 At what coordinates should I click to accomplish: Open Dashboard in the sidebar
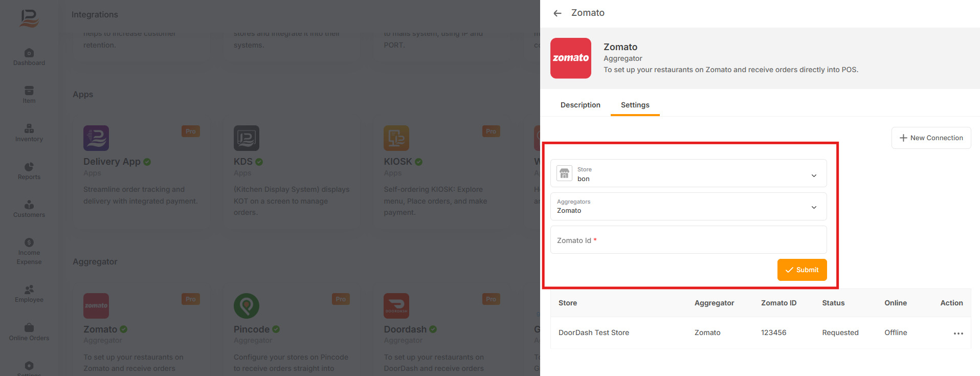[29, 57]
